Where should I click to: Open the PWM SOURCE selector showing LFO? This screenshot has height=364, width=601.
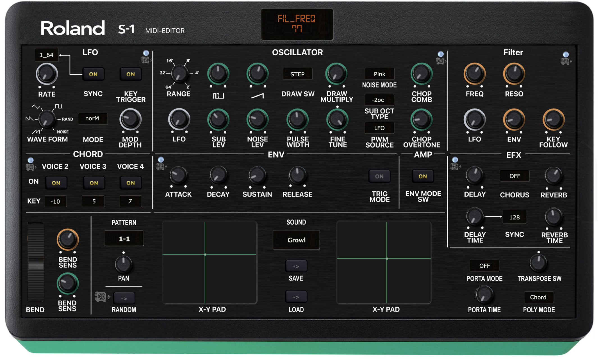[x=380, y=128]
